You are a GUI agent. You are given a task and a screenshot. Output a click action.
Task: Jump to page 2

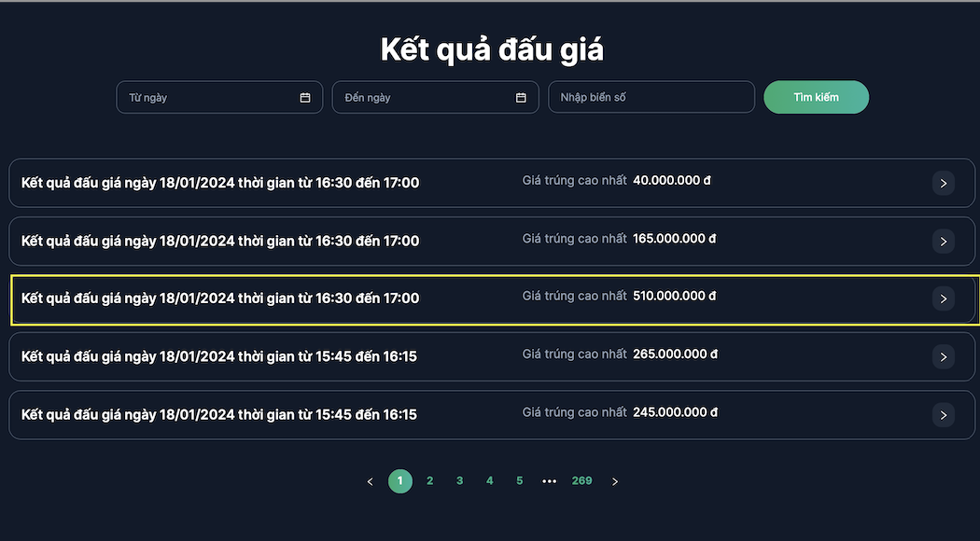point(430,481)
